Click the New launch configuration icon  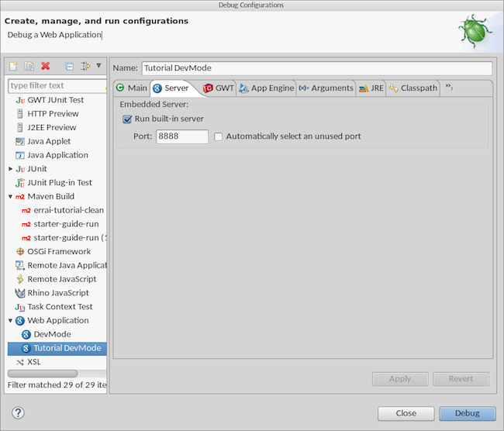[13, 66]
